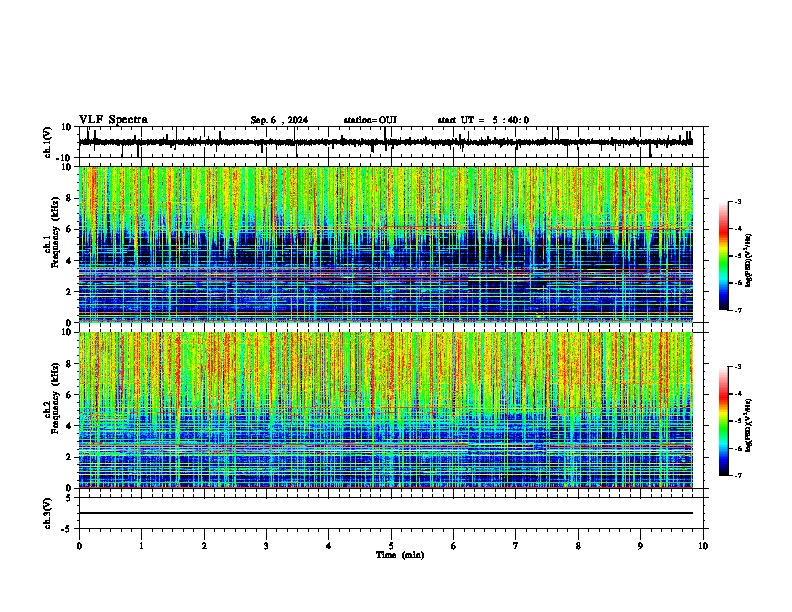Click time axis tick label "1"
Image resolution: width=792 pixels, height=612 pixels.
141,546
